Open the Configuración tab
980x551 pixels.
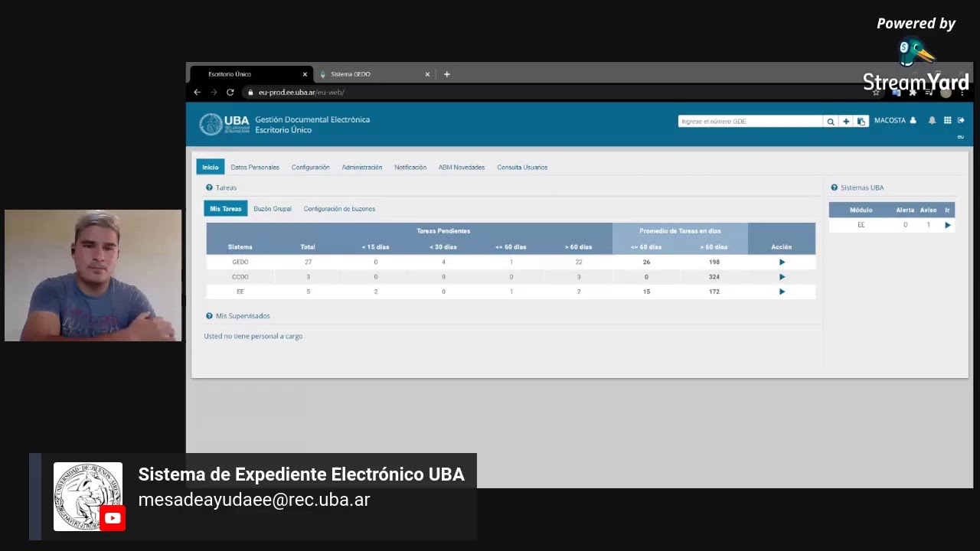tap(310, 167)
